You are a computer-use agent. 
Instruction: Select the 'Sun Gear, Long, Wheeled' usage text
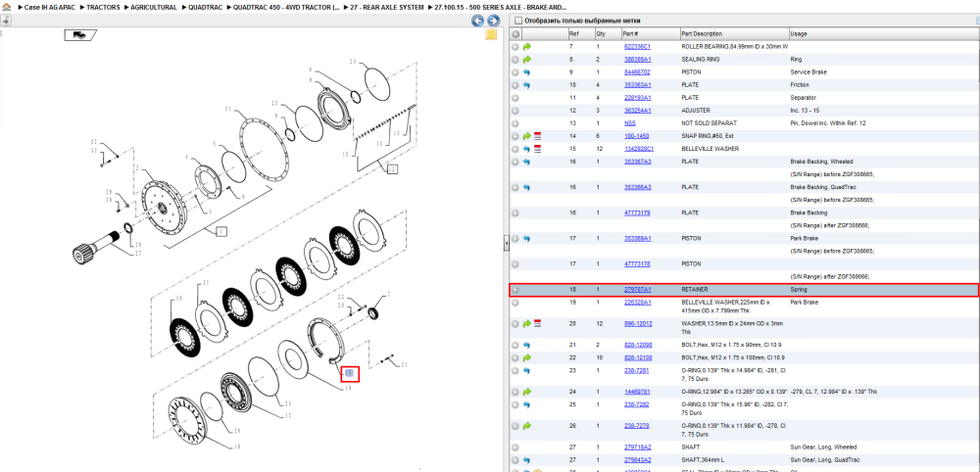point(824,447)
